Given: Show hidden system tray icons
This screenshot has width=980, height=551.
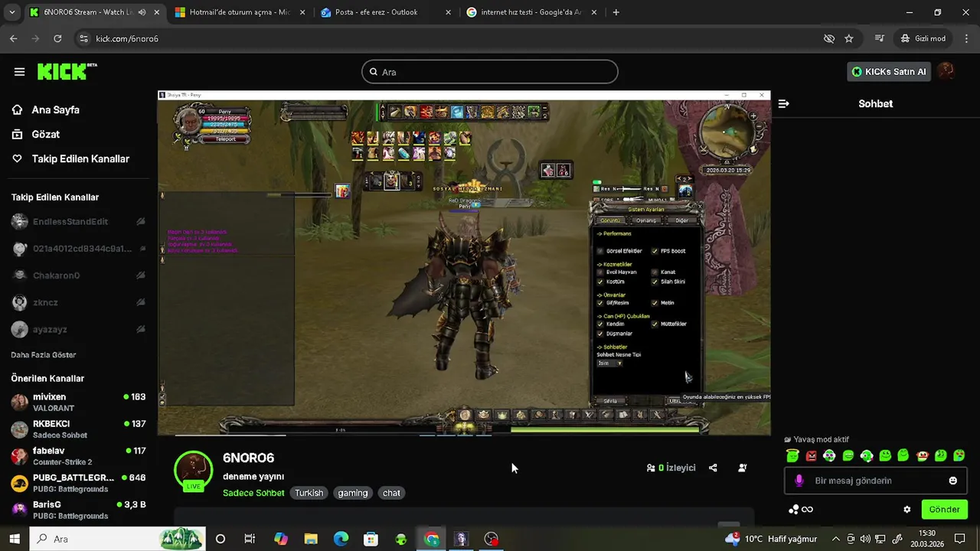Looking at the screenshot, I should [835, 539].
